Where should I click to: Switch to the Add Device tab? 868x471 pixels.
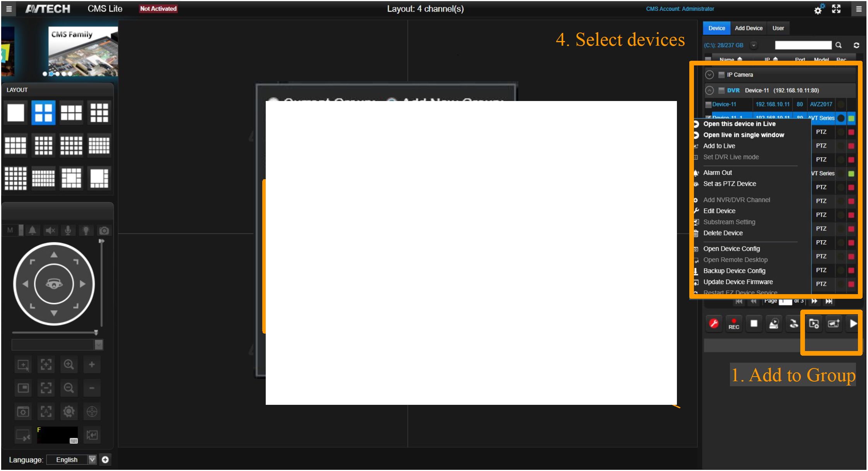pyautogui.click(x=748, y=28)
